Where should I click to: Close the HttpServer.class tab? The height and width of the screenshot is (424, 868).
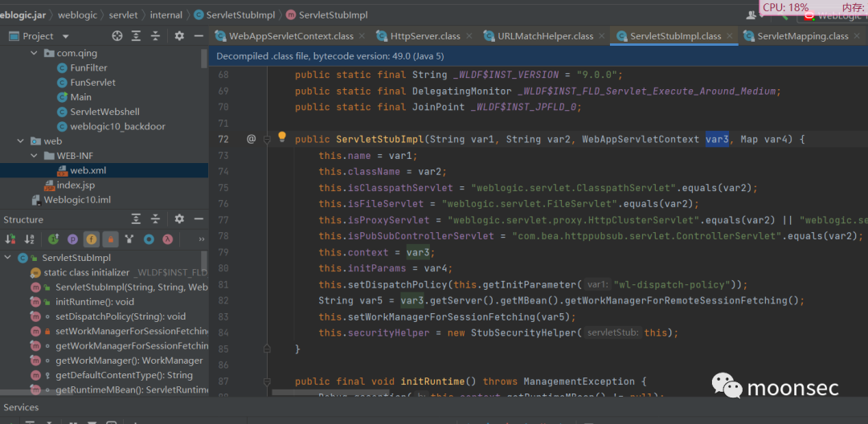tap(469, 36)
